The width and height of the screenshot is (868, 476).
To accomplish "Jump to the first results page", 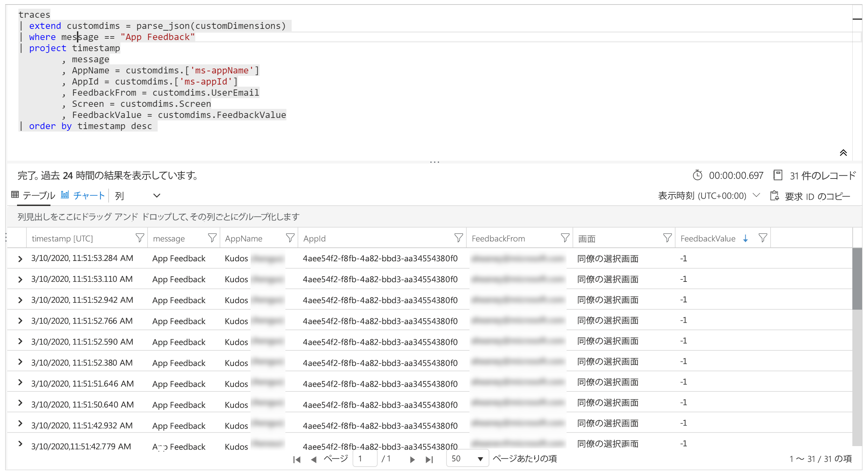I will point(297,460).
